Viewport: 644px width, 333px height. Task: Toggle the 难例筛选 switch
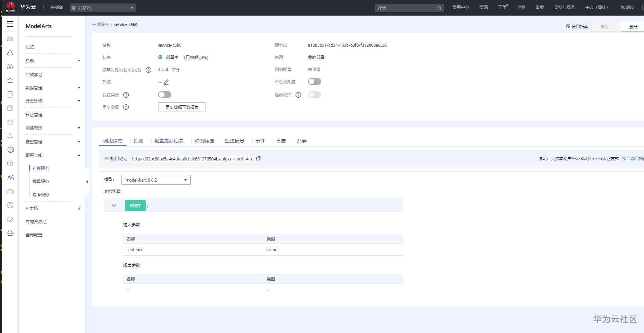[315, 95]
